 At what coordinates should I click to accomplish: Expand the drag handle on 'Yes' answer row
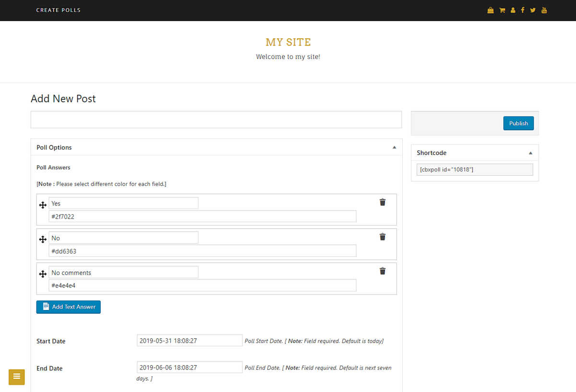click(43, 205)
